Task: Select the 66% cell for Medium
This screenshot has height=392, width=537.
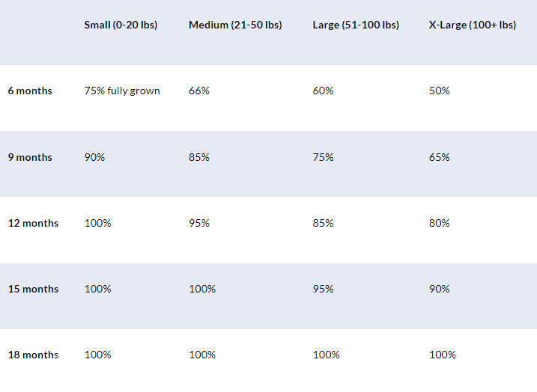Action: point(199,91)
